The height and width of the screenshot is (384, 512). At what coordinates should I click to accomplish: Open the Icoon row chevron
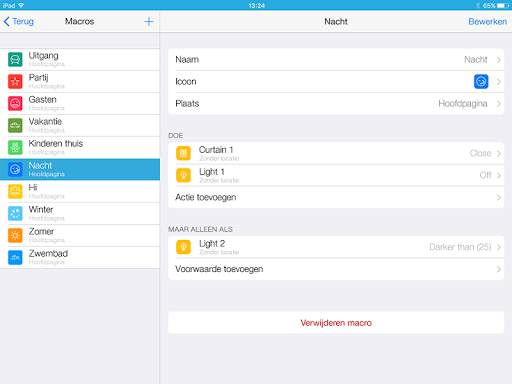[x=499, y=82]
